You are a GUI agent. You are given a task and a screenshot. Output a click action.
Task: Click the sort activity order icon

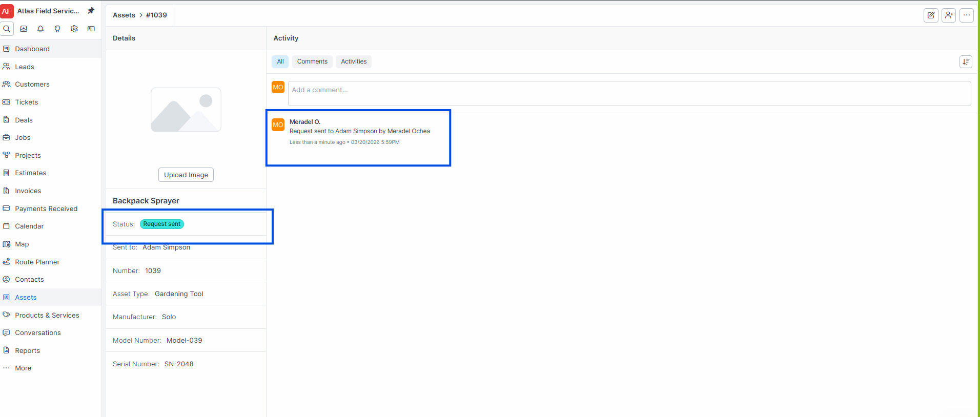click(x=966, y=61)
